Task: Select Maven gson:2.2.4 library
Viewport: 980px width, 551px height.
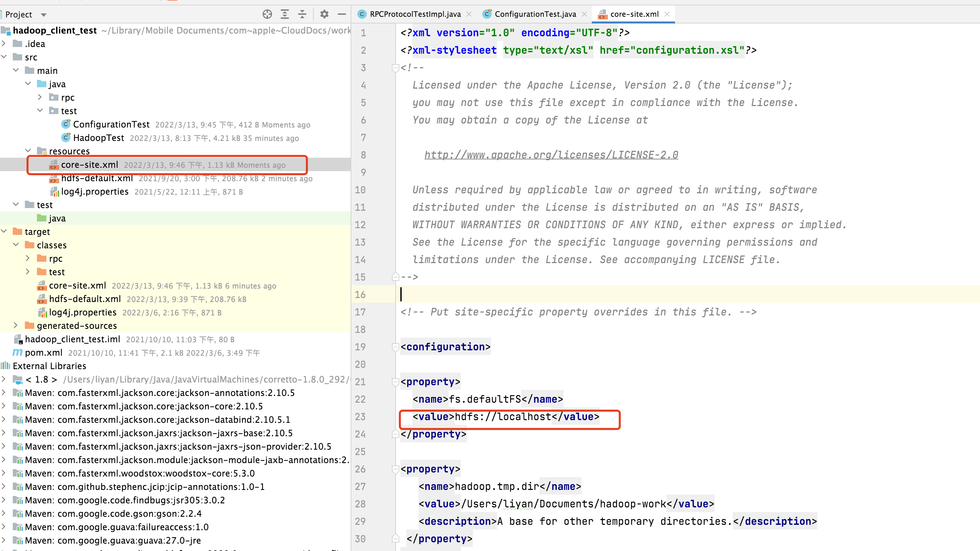Action: click(114, 513)
